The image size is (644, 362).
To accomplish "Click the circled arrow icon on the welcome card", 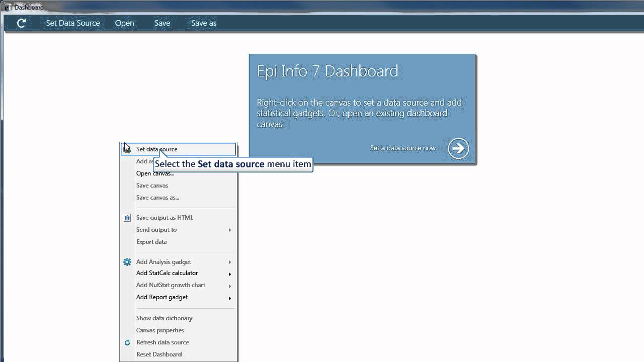I will [x=458, y=148].
